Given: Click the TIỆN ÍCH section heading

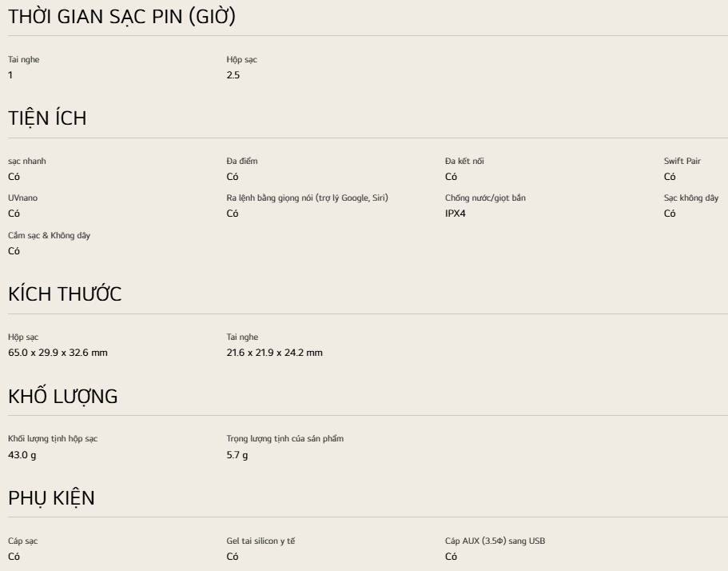Looking at the screenshot, I should (47, 118).
